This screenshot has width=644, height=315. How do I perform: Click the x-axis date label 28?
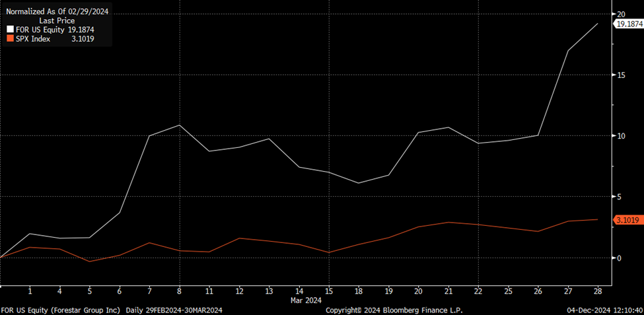pos(597,291)
